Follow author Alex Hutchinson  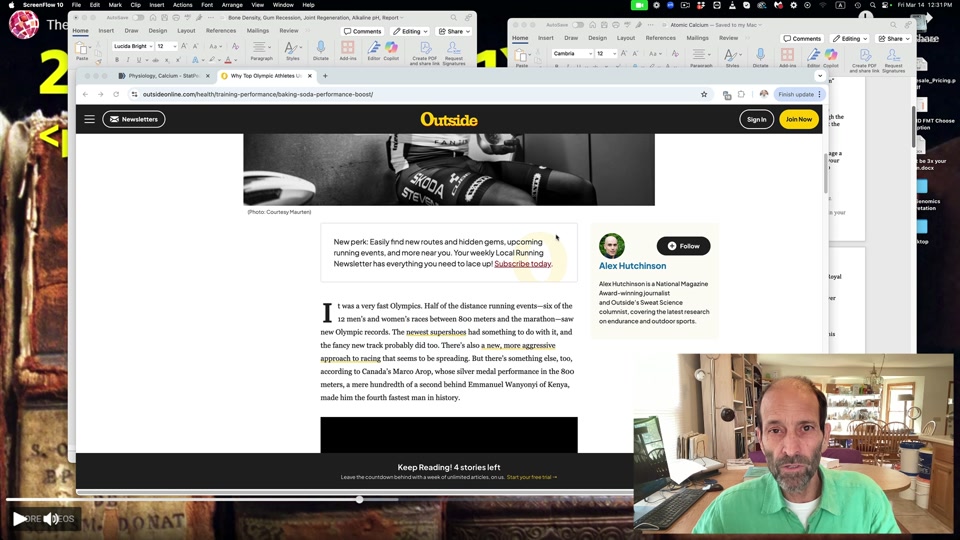click(x=683, y=246)
